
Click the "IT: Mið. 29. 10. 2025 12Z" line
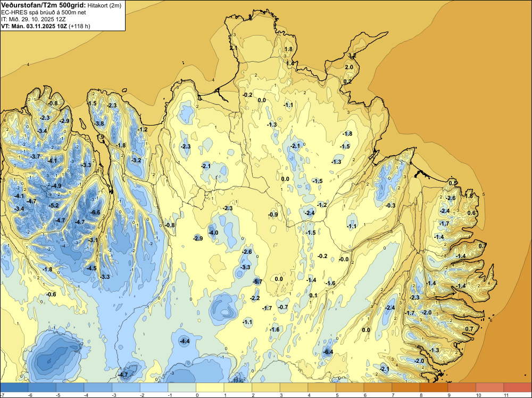pyautogui.click(x=33, y=19)
